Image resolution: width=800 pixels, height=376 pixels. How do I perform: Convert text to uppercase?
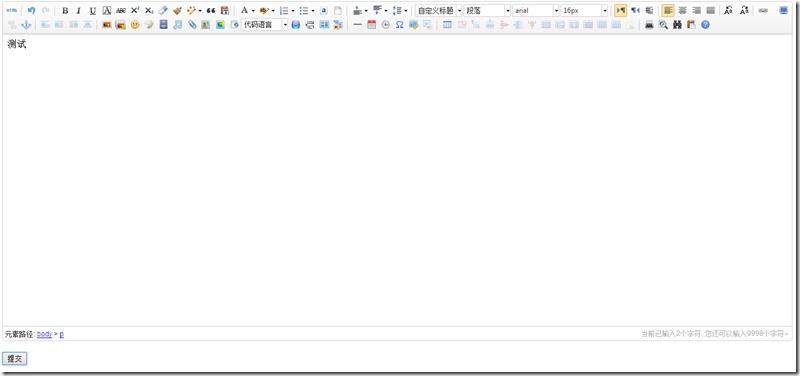point(729,10)
